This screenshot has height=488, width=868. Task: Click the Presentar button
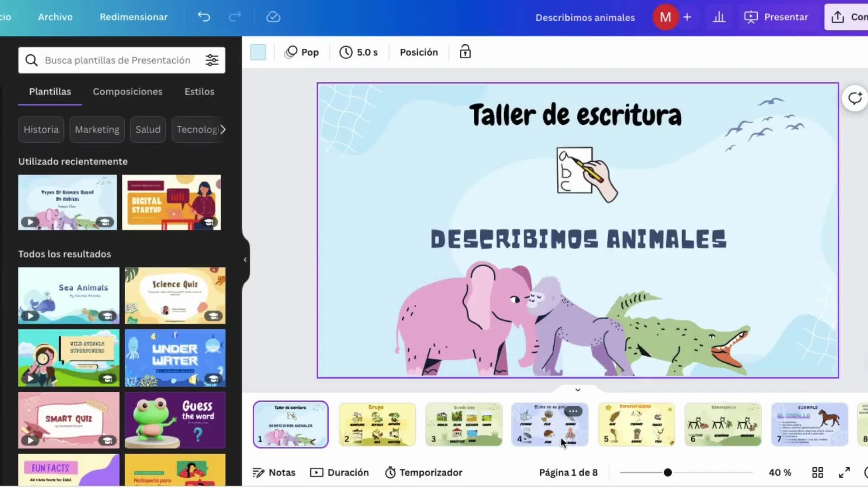[x=776, y=17]
